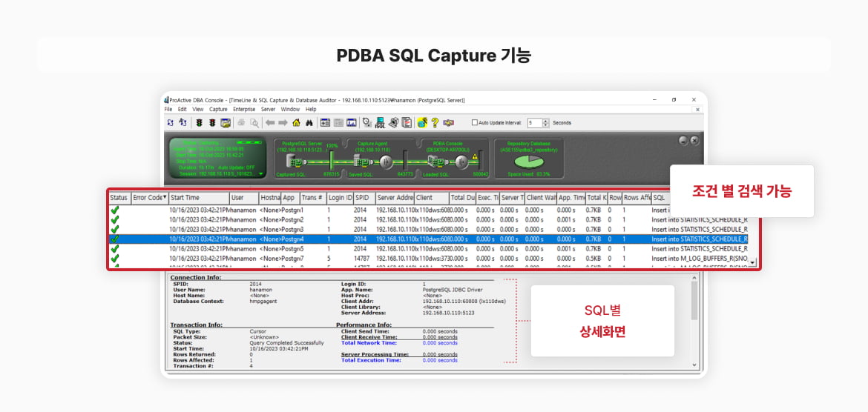
Task: Open the Server menu
Action: [269, 110]
